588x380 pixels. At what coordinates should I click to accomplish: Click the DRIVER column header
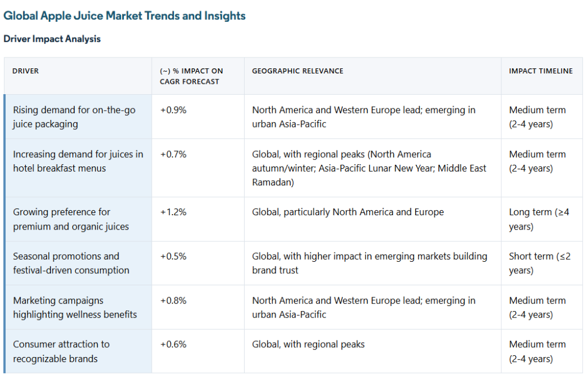[x=26, y=71]
